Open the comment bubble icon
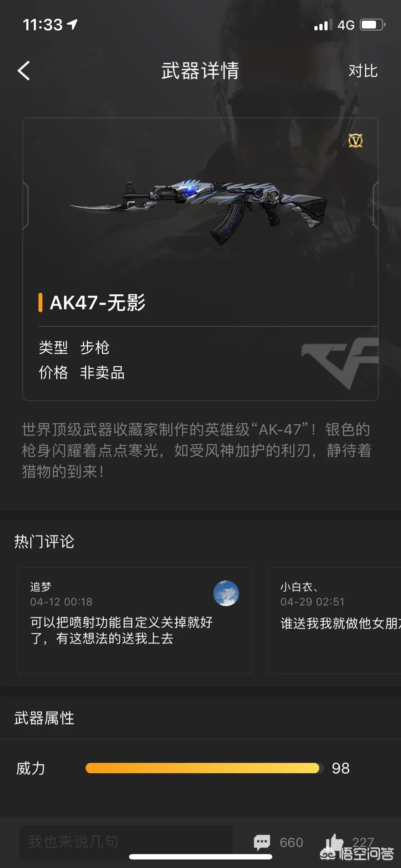The width and height of the screenshot is (401, 868). [262, 842]
